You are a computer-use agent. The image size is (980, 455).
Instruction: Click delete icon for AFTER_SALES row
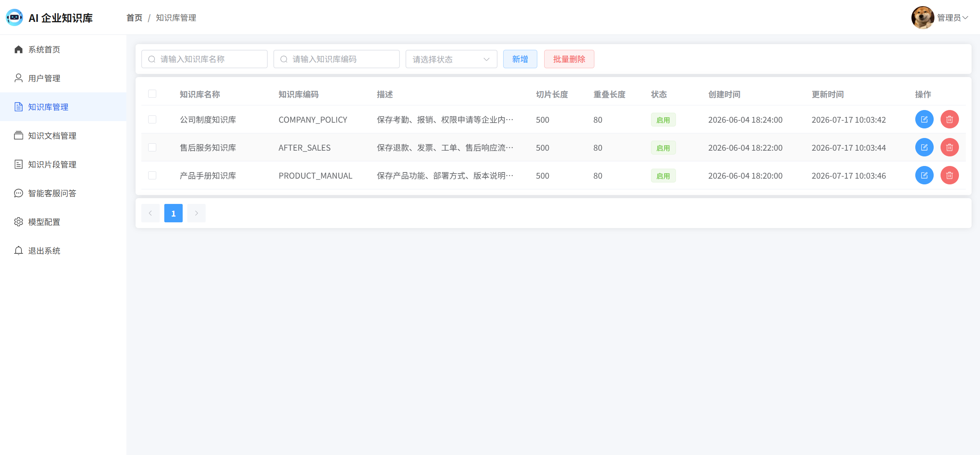click(x=949, y=147)
